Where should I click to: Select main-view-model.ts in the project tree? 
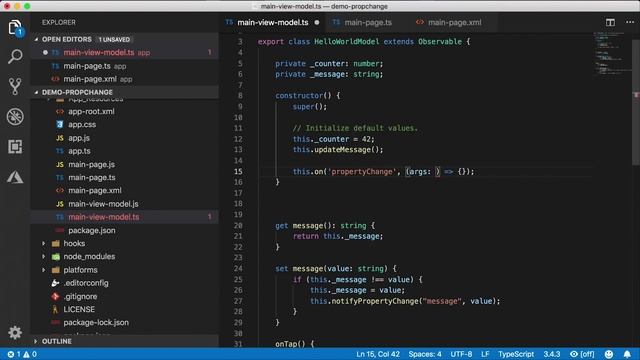(x=124, y=217)
